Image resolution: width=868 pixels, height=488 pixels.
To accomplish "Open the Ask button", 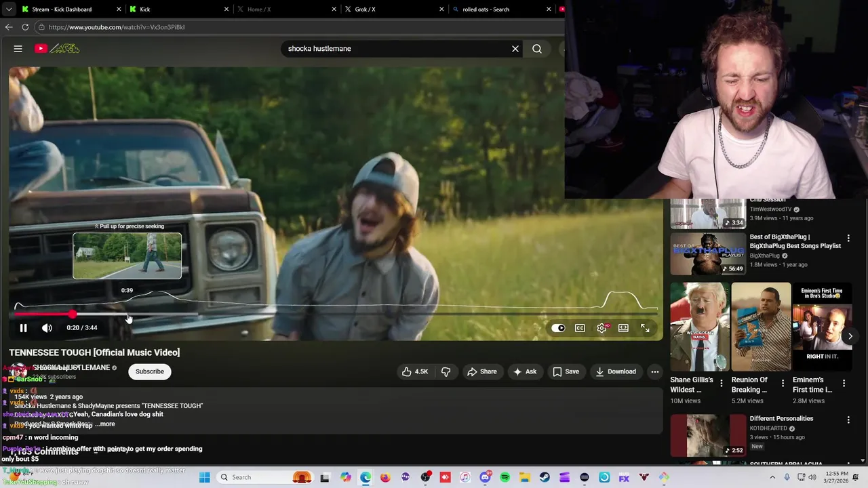I will tap(525, 371).
